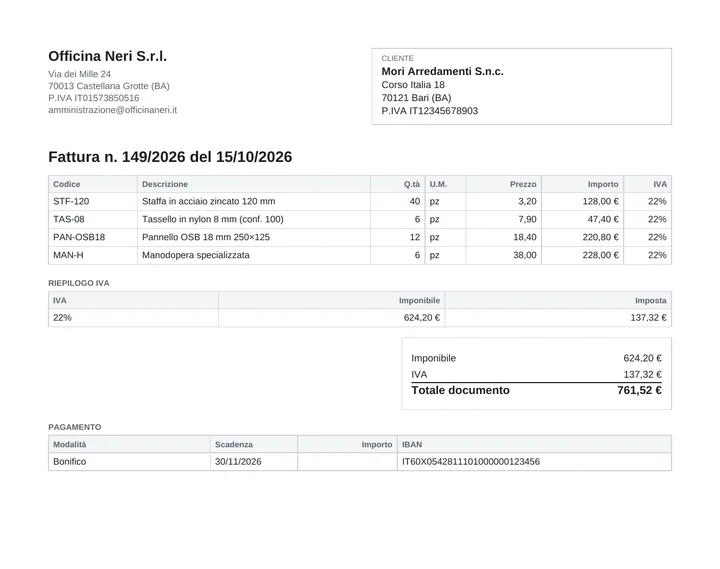720x569 pixels.
Task: Click the 22% IVA in MAN-H row
Action: click(x=657, y=255)
